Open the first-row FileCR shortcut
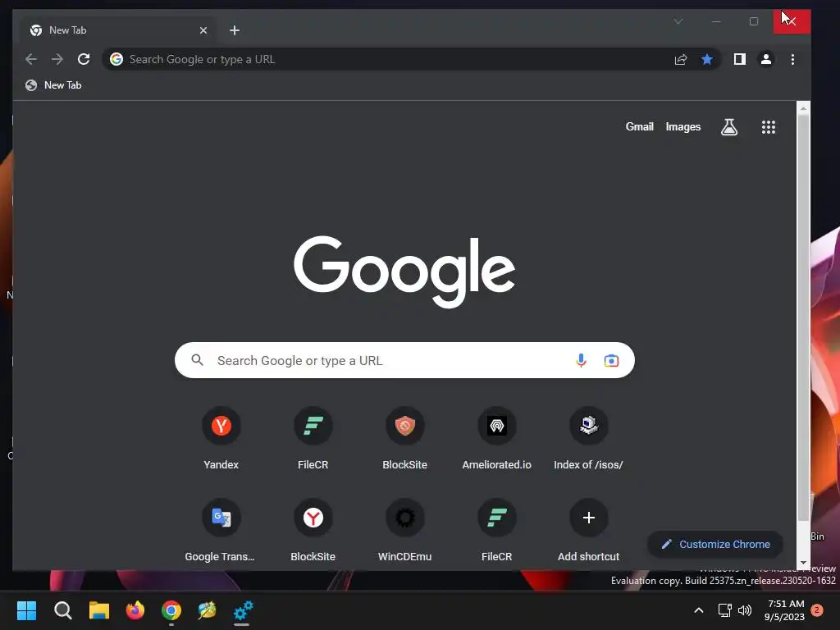 [x=313, y=440]
